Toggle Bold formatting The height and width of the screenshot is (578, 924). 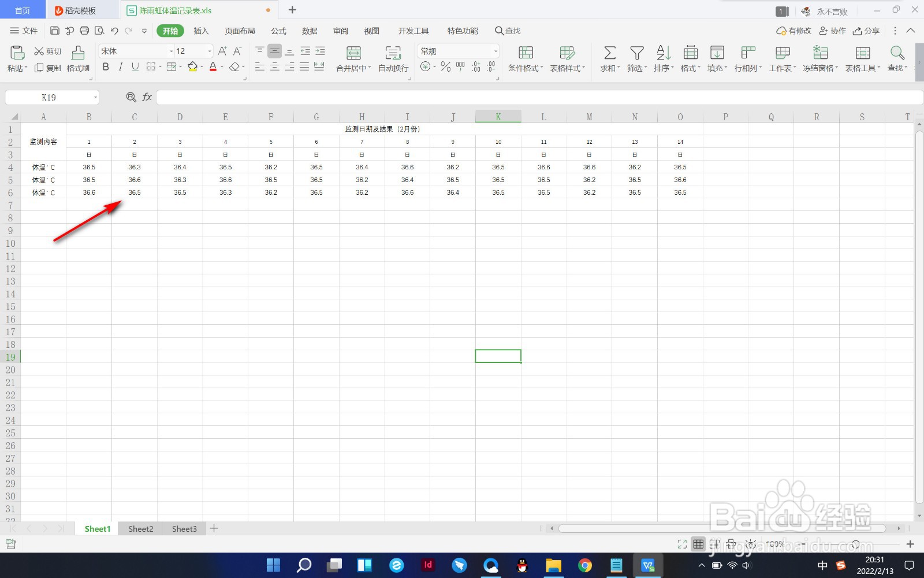[106, 67]
